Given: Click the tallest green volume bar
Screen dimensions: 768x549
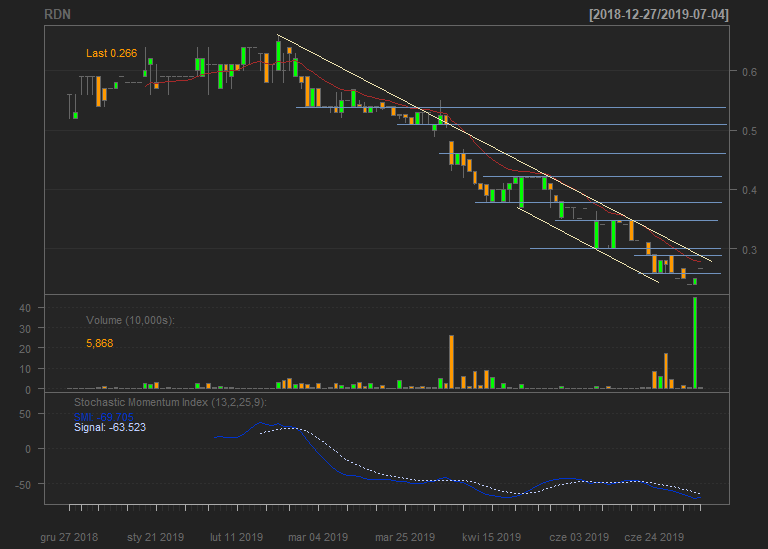Looking at the screenshot, I should [695, 343].
